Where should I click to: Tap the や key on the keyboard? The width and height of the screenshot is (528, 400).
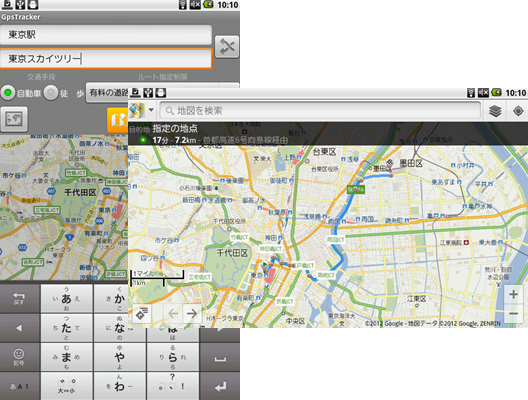pos(120,357)
